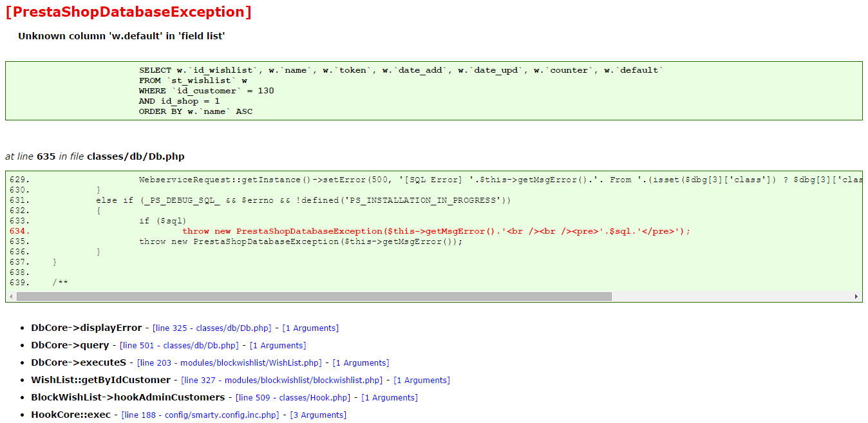868x423 pixels.
Task: Click the left scroll arrow of code box
Action: [11, 297]
